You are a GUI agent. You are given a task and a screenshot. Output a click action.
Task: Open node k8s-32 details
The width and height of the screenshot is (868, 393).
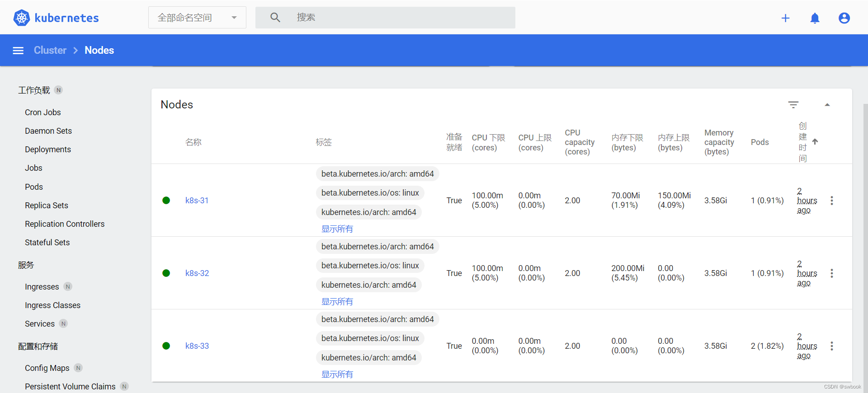click(197, 273)
